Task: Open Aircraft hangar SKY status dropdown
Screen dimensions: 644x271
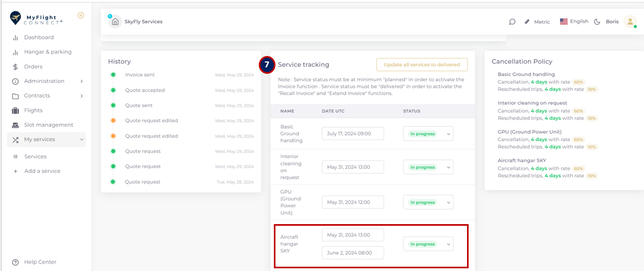Action: point(428,244)
